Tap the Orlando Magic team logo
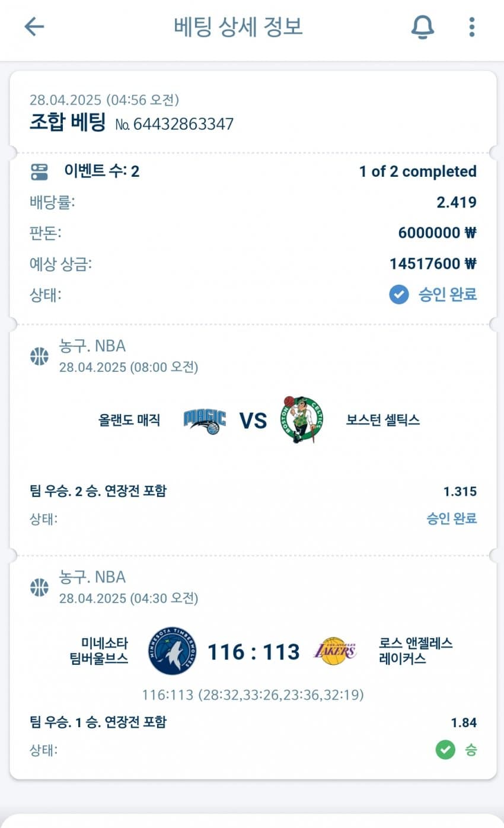 tap(205, 421)
